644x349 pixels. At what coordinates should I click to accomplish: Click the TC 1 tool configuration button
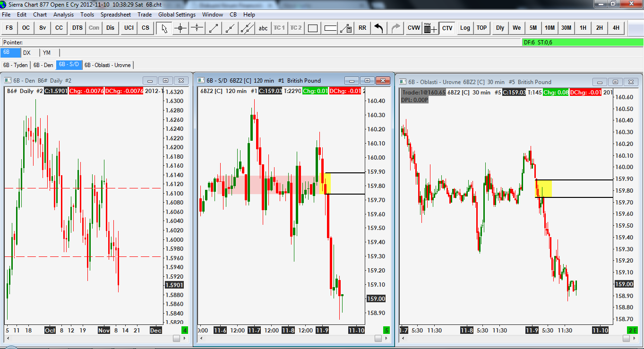[280, 28]
